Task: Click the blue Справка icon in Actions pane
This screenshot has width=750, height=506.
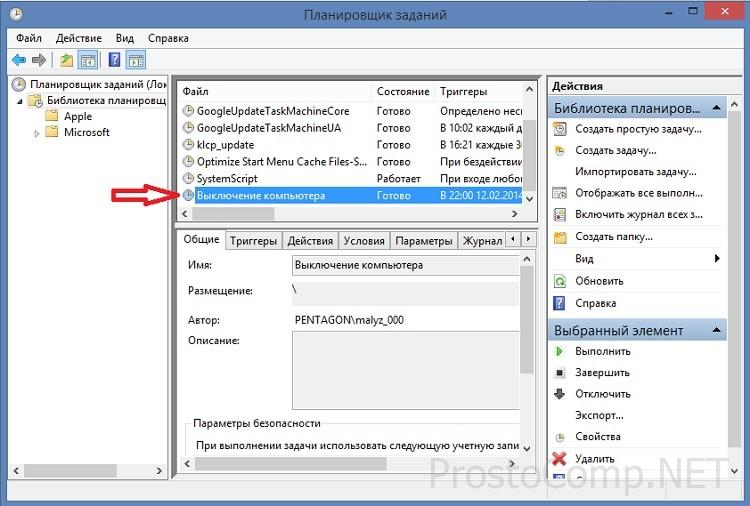Action: coord(559,303)
